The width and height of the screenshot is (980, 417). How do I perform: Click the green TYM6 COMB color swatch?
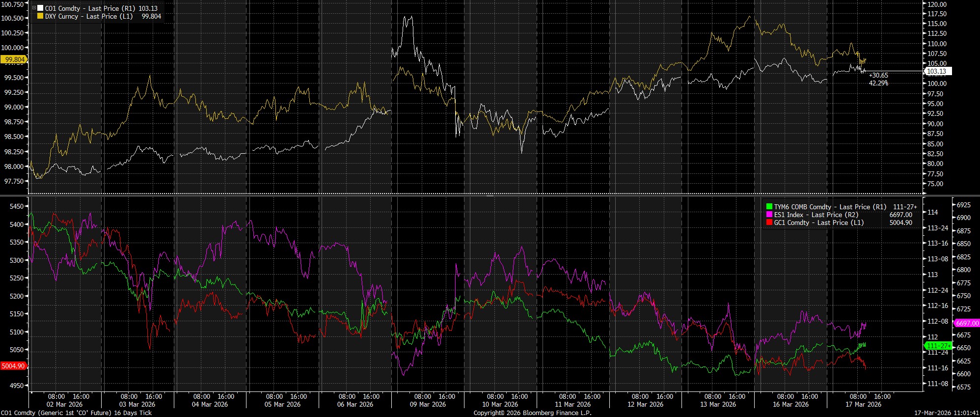pos(769,207)
